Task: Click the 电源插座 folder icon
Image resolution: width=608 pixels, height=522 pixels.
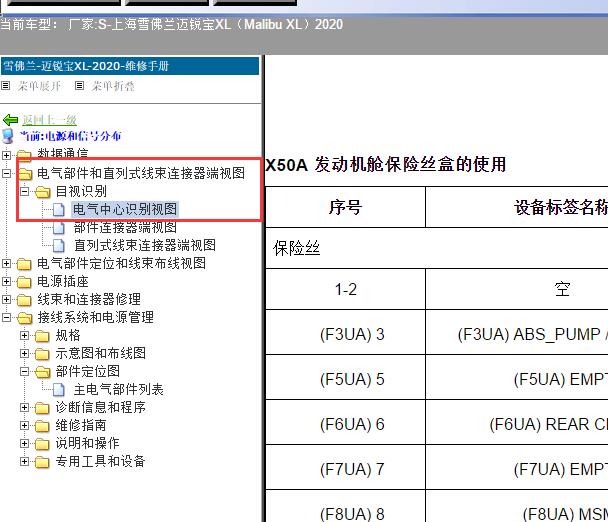Action: click(24, 282)
